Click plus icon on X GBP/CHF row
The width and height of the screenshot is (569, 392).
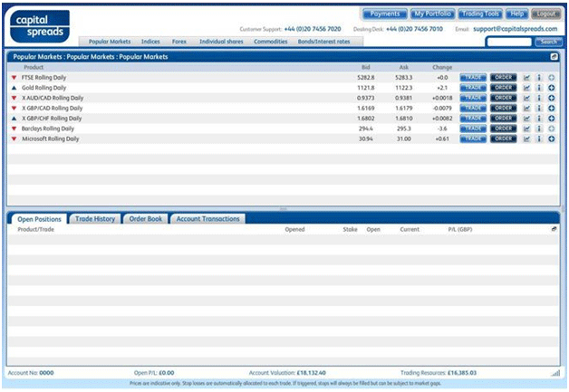552,119
